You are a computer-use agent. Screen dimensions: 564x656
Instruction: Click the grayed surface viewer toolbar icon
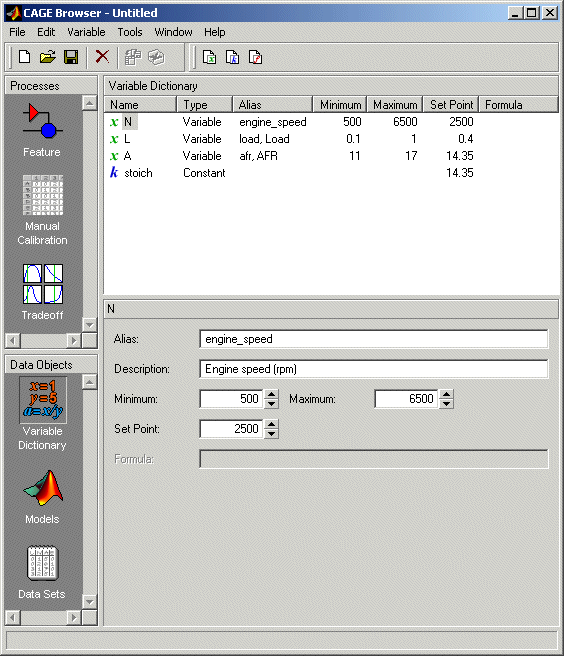[156, 57]
